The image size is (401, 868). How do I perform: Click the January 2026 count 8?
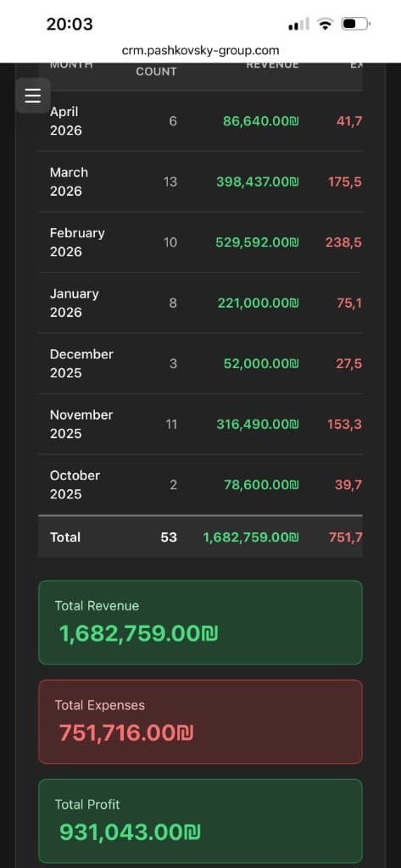click(173, 303)
